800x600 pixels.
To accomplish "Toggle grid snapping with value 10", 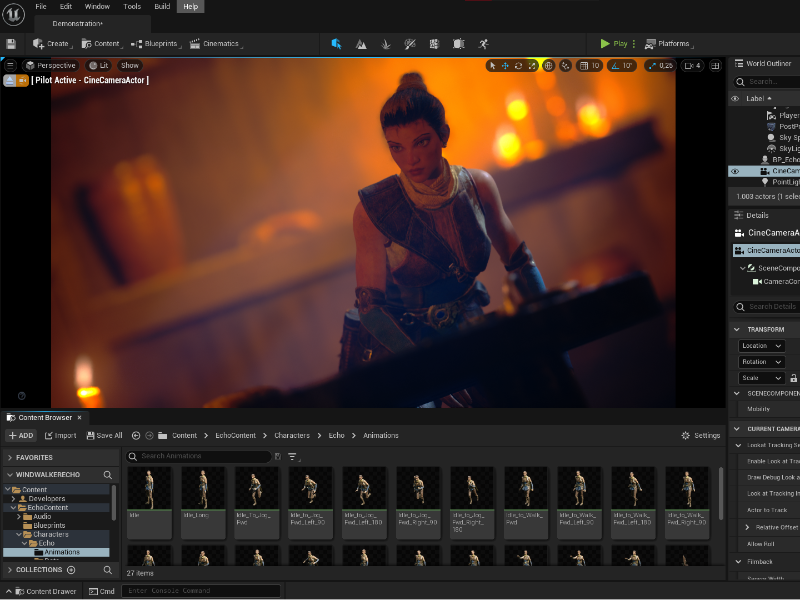I will point(590,66).
